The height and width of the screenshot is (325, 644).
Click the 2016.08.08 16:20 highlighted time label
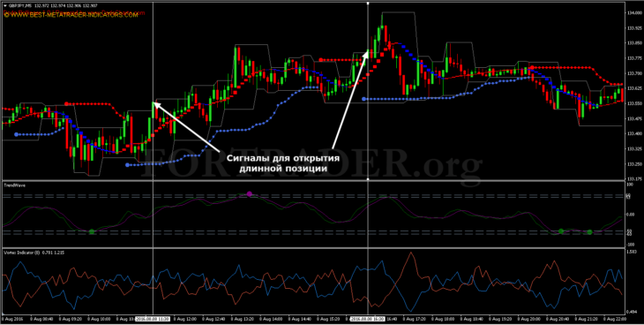point(367,319)
